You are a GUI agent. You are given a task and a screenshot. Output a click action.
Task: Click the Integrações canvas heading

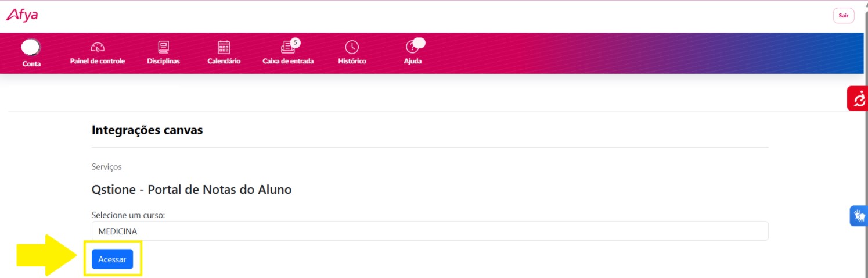147,130
